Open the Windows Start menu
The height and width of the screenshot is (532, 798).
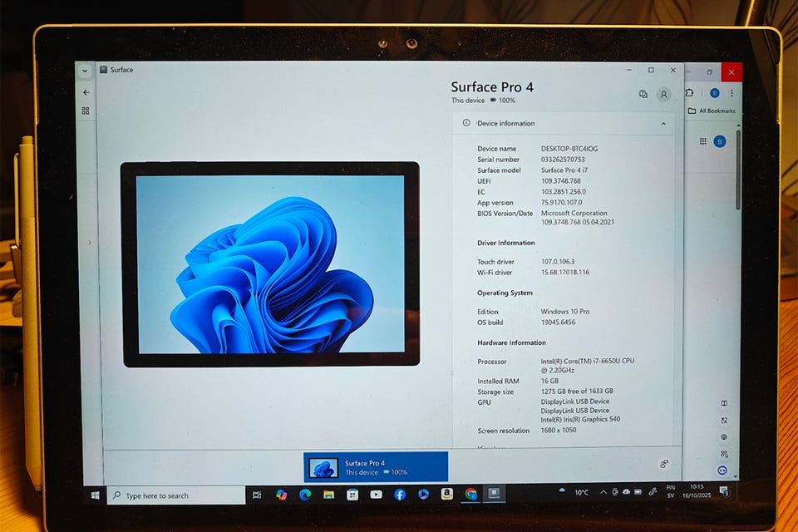95,495
